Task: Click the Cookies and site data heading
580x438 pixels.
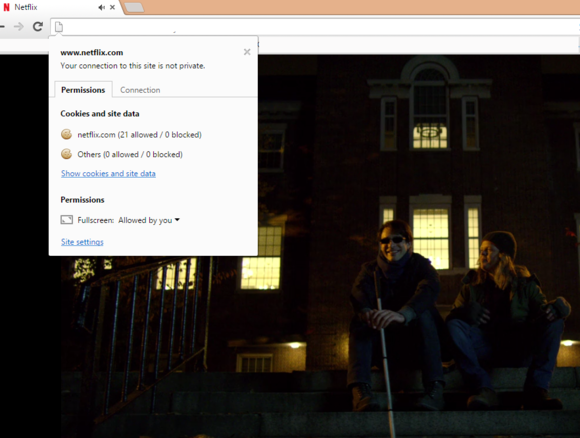Action: click(100, 114)
